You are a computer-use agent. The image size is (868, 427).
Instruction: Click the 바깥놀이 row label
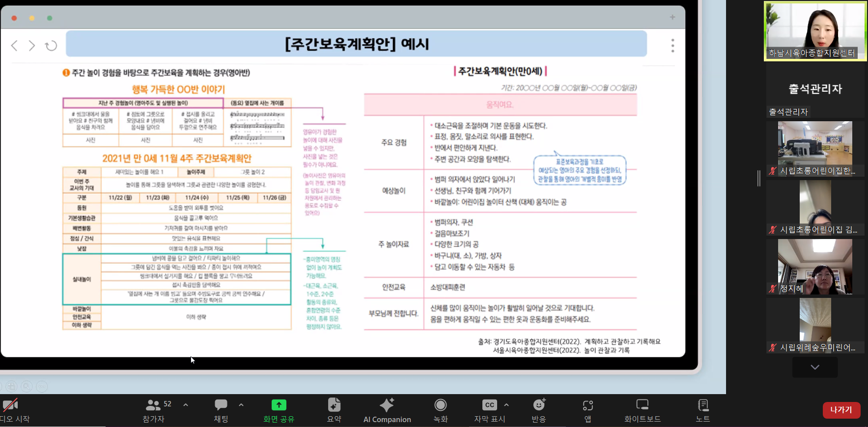[82, 309]
